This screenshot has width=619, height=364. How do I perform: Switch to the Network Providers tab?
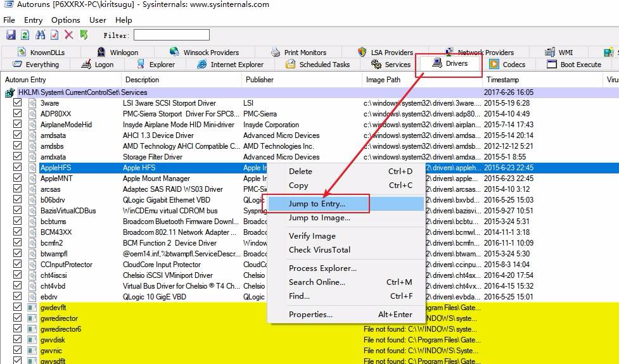click(479, 52)
